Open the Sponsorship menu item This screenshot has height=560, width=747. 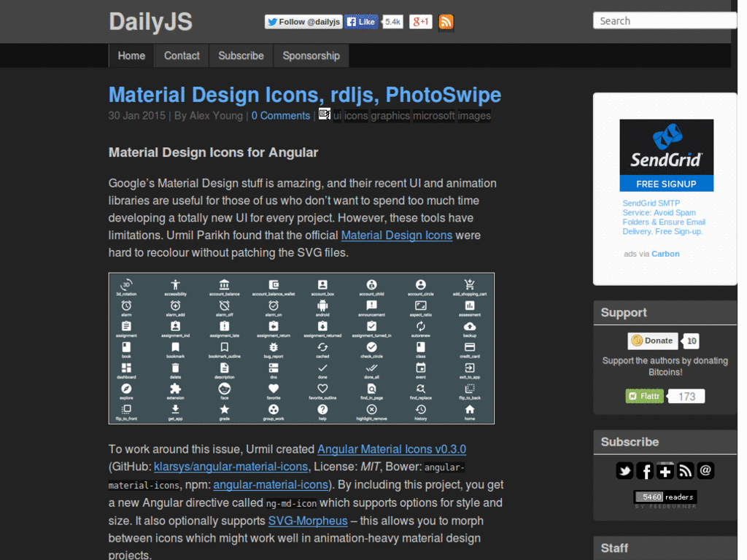311,55
